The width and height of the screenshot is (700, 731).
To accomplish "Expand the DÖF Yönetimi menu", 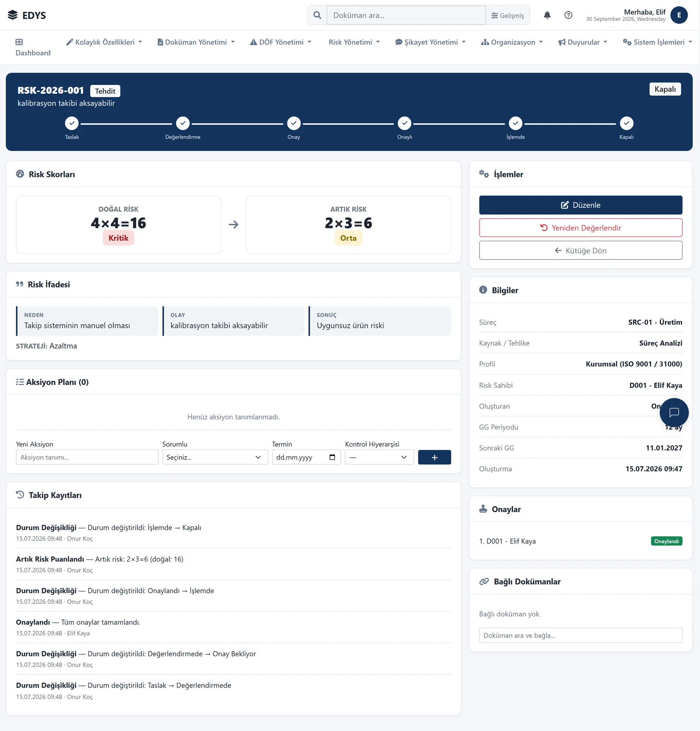I will pyautogui.click(x=281, y=42).
